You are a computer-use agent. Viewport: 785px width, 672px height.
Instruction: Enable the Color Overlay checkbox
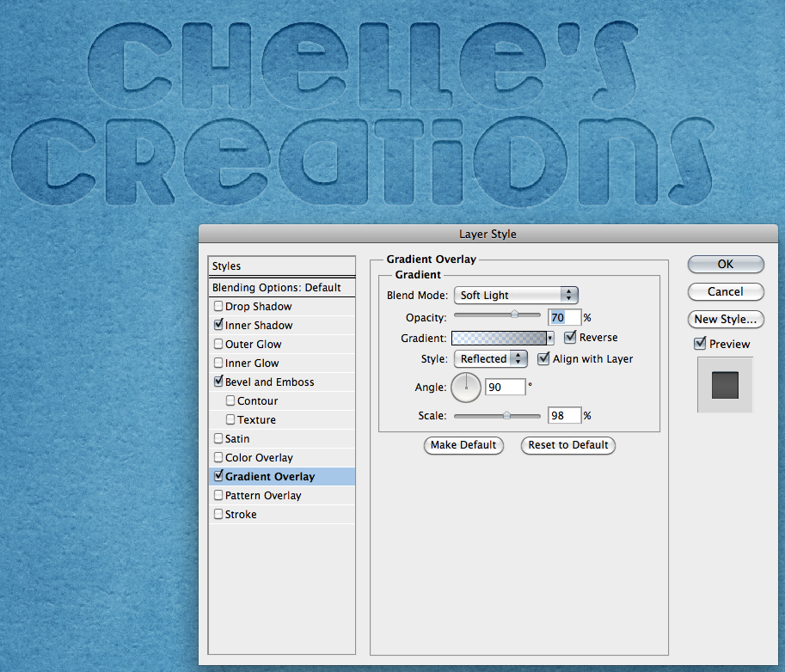coord(218,457)
